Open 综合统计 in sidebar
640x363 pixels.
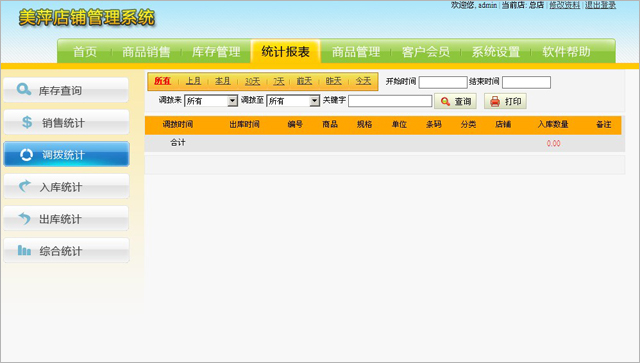[66, 250]
